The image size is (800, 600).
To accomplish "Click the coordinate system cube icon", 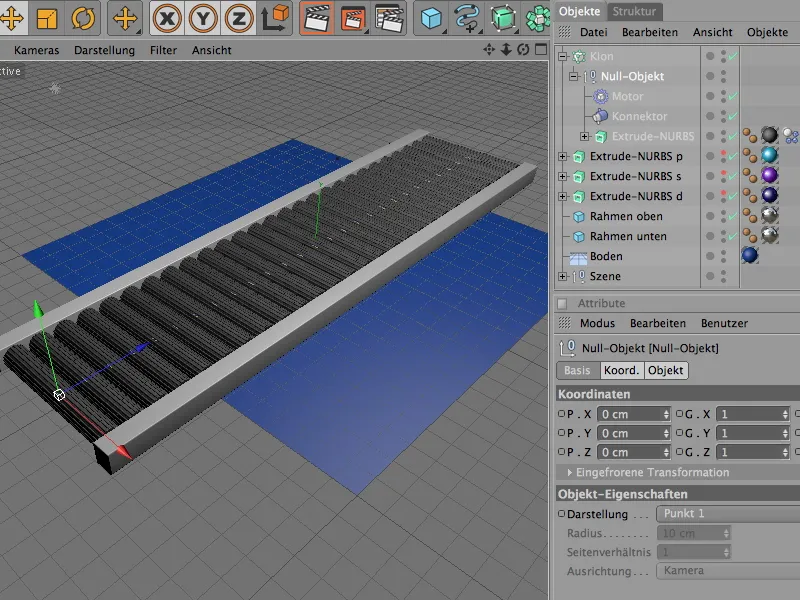I will [x=272, y=18].
